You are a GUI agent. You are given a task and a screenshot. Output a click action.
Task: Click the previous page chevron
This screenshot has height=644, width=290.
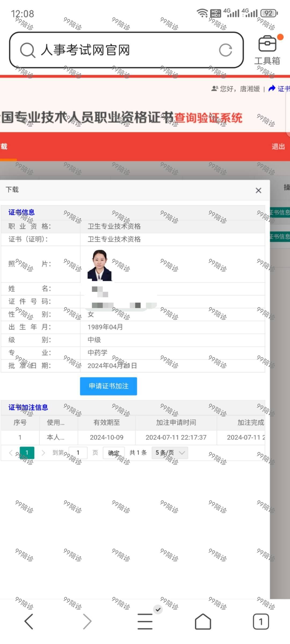[11, 453]
